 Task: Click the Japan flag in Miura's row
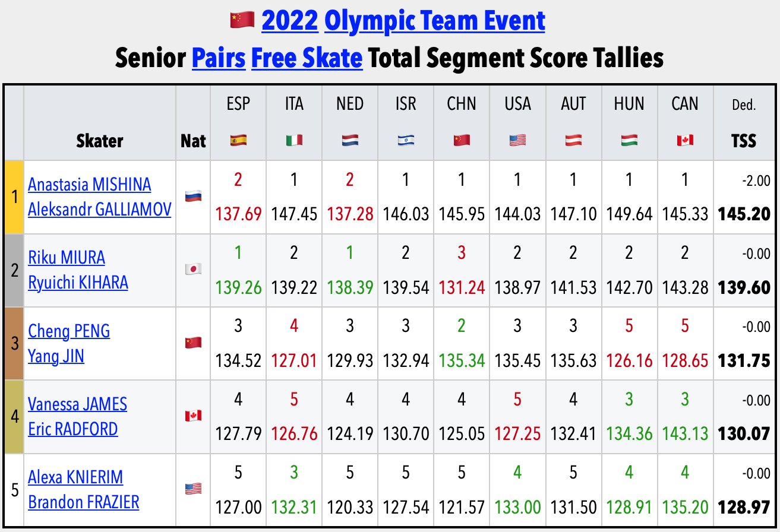point(194,268)
